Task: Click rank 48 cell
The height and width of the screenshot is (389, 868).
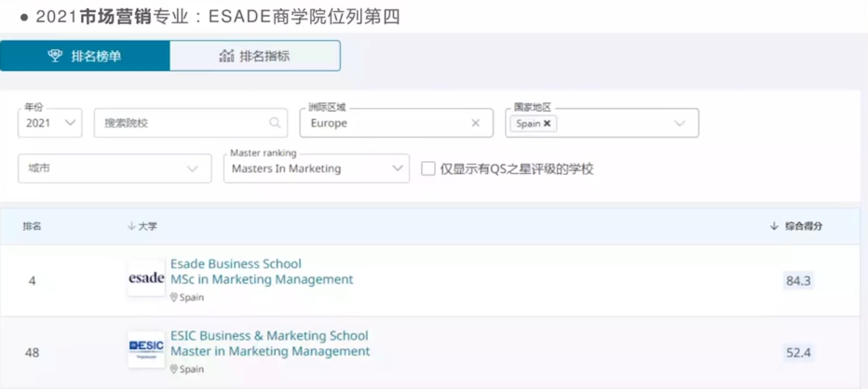Action: (32, 353)
